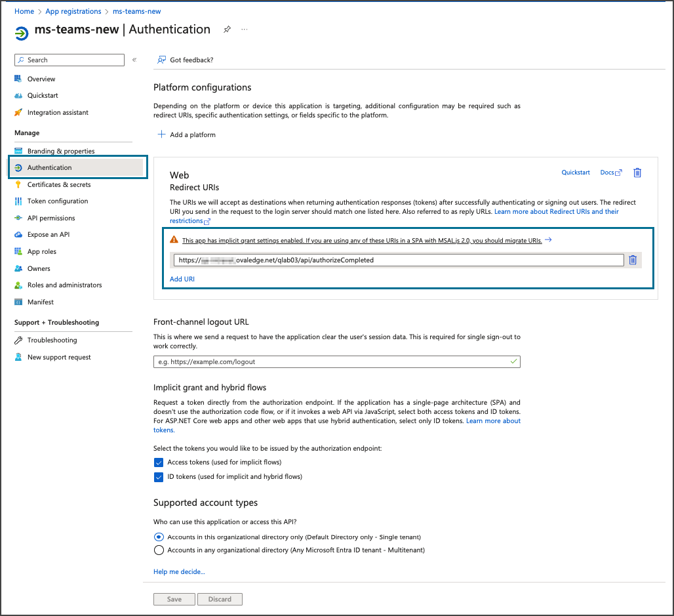Open Troubleshooting menu item
Viewport: 674px width, 616px height.
(x=52, y=340)
